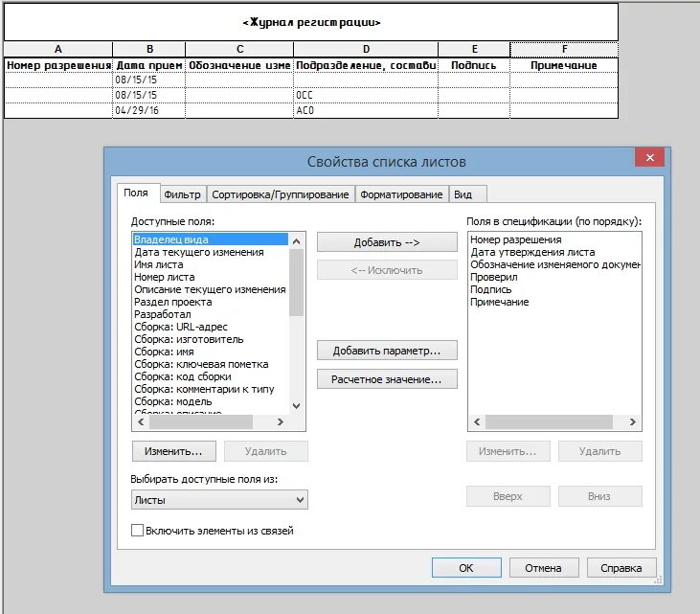
Task: Select Дата текущего изменения field
Action: point(211,252)
